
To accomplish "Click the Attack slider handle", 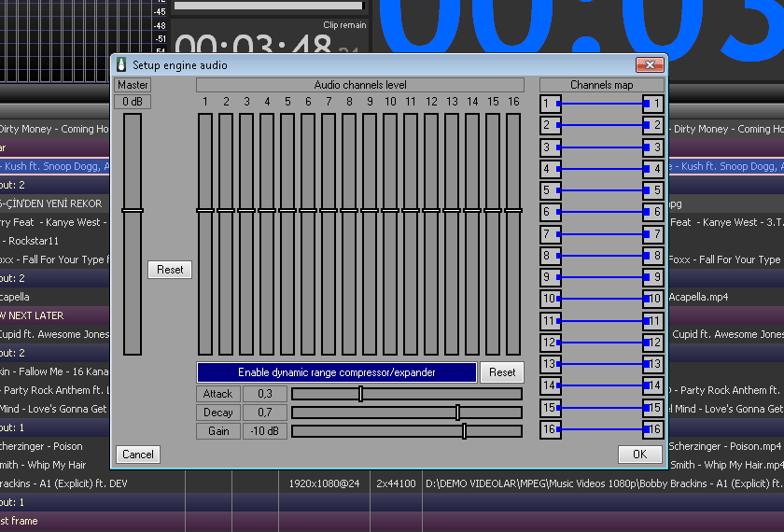I will pyautogui.click(x=360, y=394).
